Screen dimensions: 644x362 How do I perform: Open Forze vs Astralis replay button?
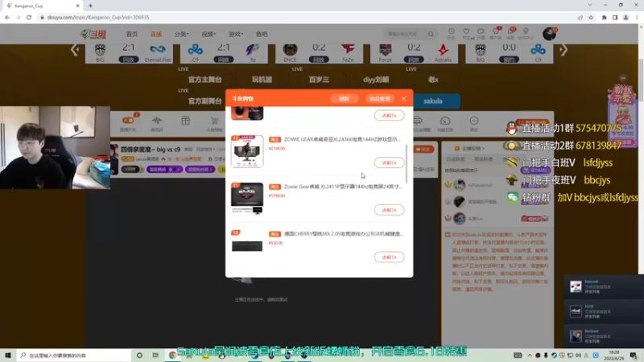414,60
